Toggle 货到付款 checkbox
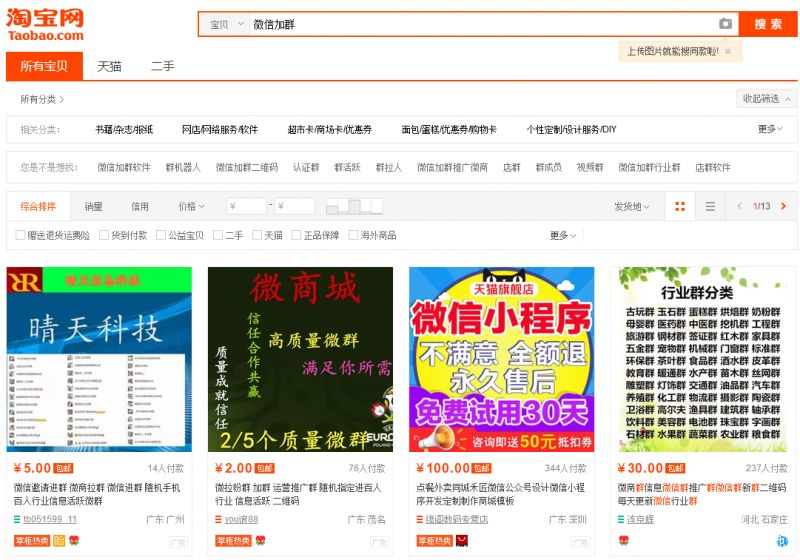800x560 pixels. 104,235
